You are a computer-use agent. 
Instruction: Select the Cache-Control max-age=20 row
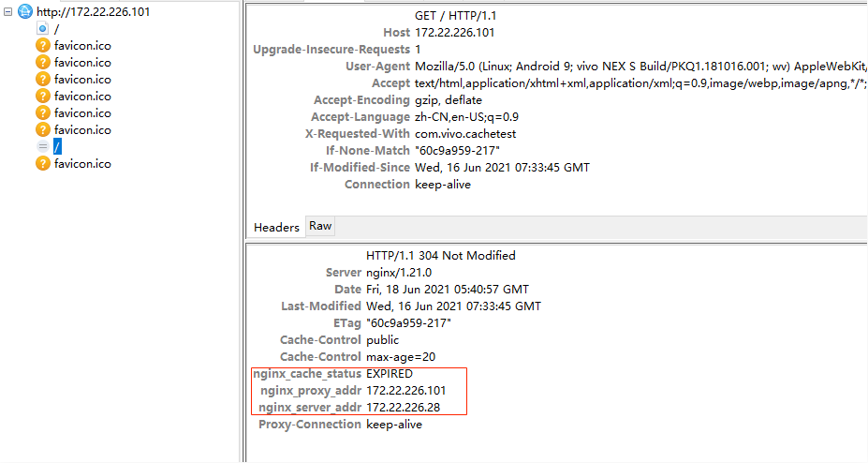tap(556, 357)
